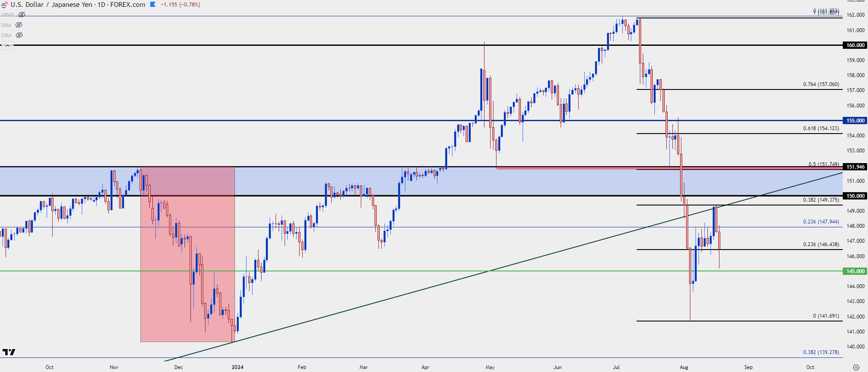Click the USD/JPY flag symbol icon

pos(4,5)
